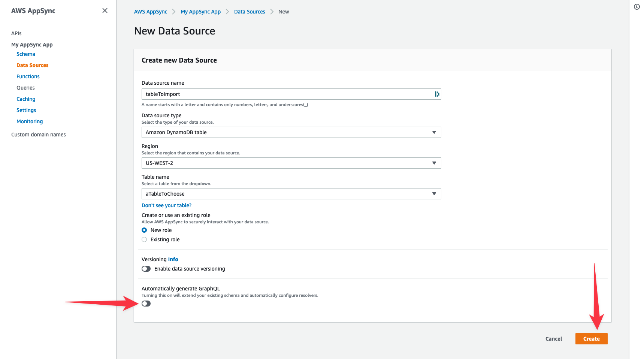Open Caching in the sidebar
The height and width of the screenshot is (359, 644).
click(x=26, y=99)
